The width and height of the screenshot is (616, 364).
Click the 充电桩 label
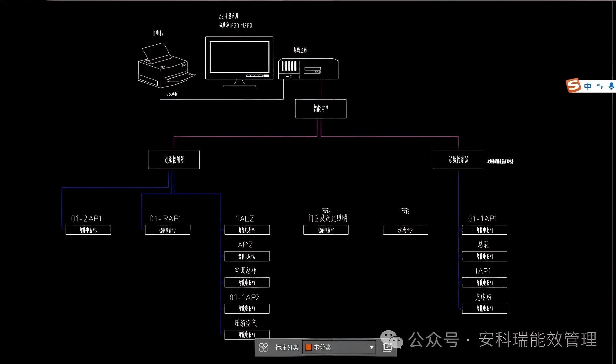pos(483,297)
